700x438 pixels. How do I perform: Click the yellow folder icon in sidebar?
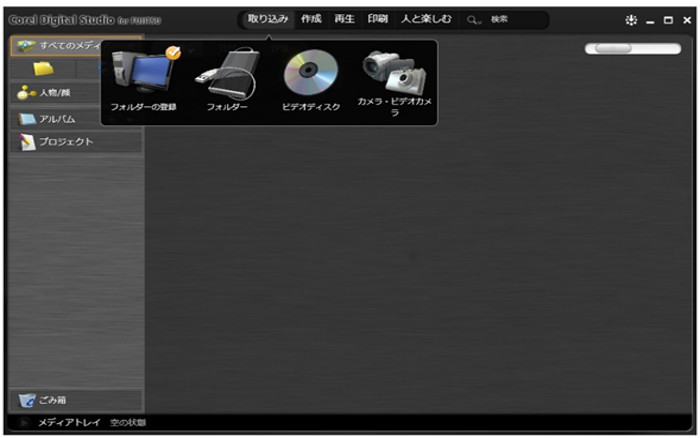coord(42,69)
